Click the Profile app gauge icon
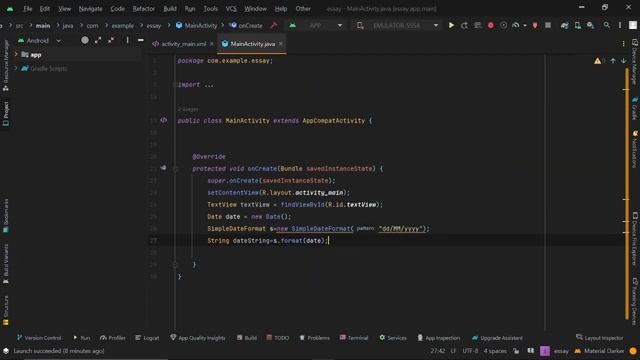This screenshot has height=360, width=640. [516, 25]
